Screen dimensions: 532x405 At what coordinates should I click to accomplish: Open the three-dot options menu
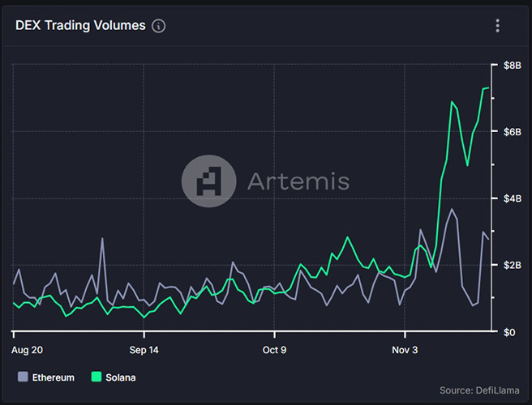point(497,26)
